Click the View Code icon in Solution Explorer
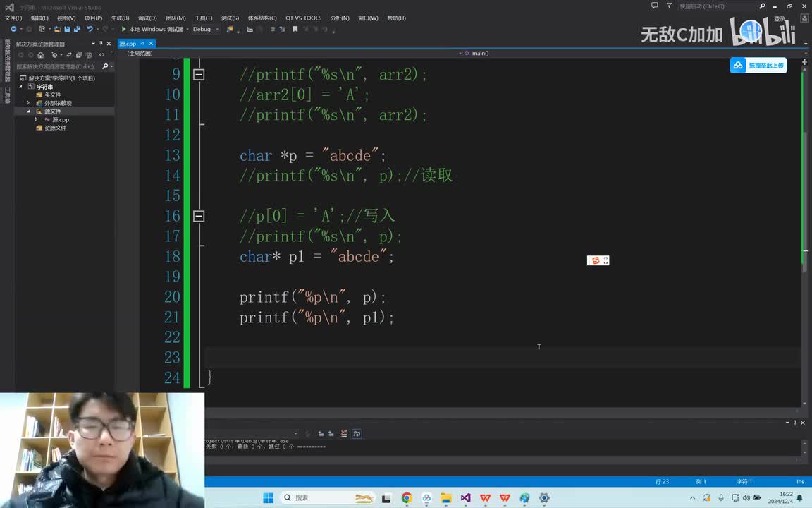Image resolution: width=812 pixels, height=508 pixels. click(101, 54)
